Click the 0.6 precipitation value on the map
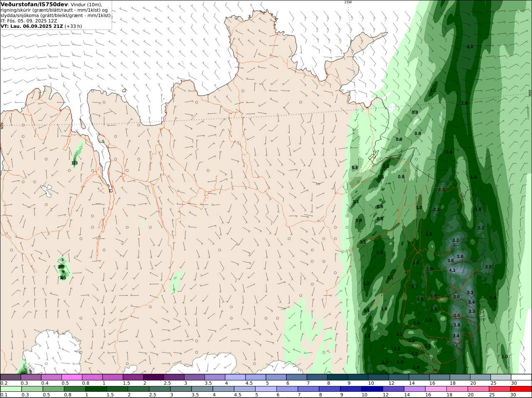532x398 pixels. [355, 167]
